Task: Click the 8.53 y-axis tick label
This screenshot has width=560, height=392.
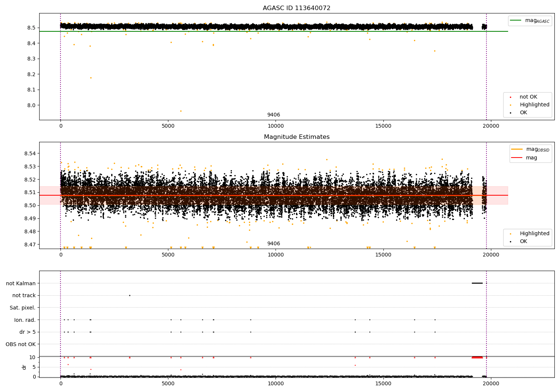Action: pyautogui.click(x=30, y=167)
